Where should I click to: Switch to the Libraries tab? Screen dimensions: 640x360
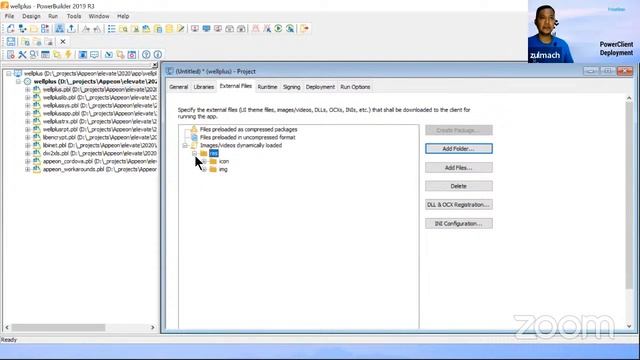pos(204,87)
